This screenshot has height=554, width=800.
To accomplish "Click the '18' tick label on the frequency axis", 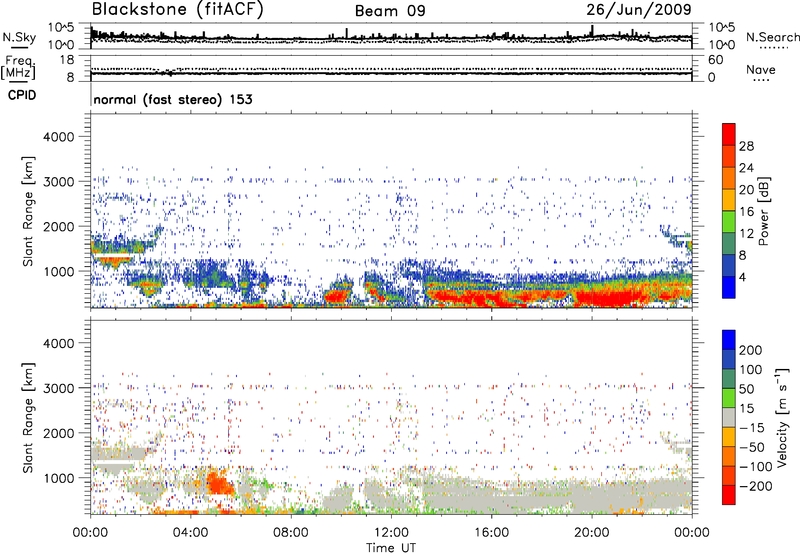I will [67, 60].
